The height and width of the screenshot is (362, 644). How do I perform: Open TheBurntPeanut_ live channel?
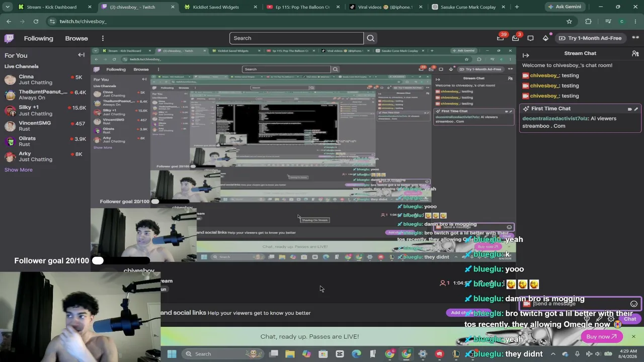(45, 95)
